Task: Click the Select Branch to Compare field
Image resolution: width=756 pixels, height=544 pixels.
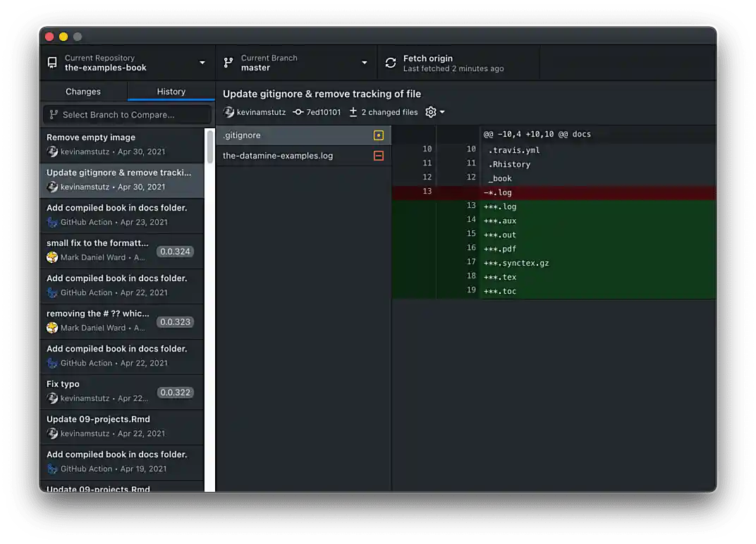Action: pyautogui.click(x=127, y=114)
